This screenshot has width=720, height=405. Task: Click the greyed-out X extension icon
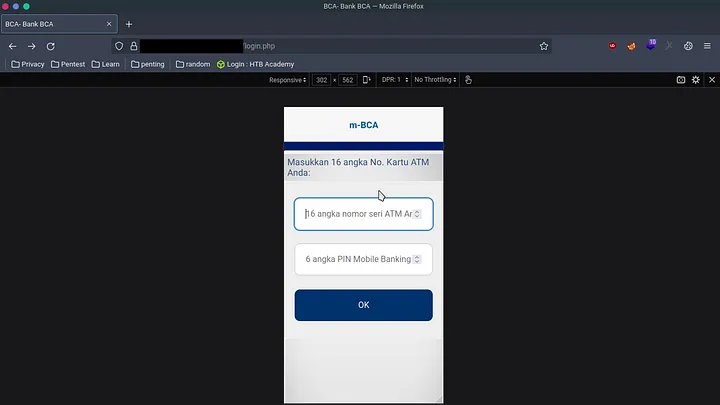click(x=669, y=46)
